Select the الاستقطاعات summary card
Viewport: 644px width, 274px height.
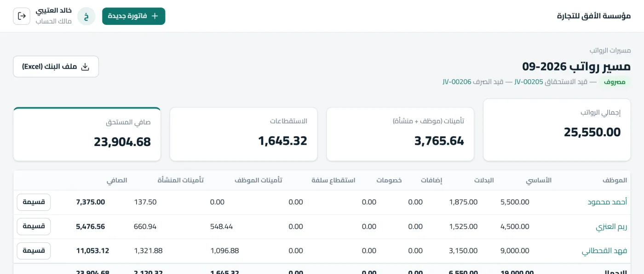244,134
